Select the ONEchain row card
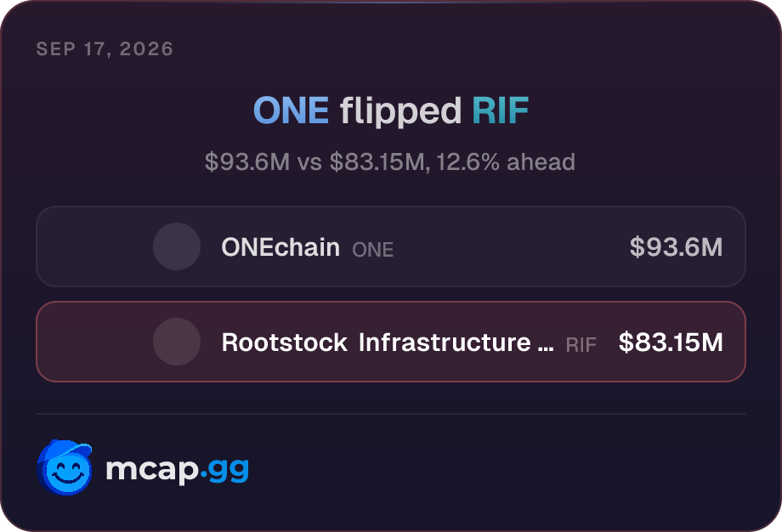Image resolution: width=782 pixels, height=532 pixels. click(391, 246)
